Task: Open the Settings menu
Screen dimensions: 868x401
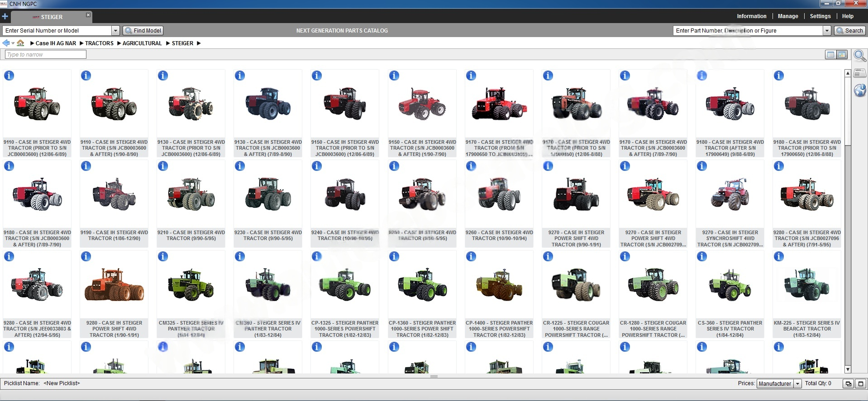Action: pos(820,16)
